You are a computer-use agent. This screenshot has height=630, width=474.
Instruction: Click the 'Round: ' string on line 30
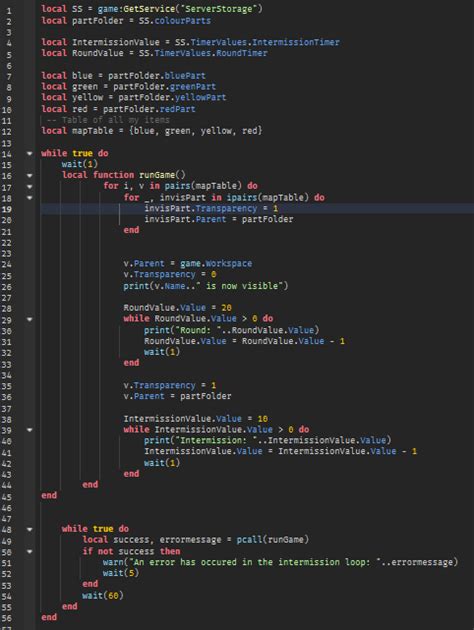point(200,330)
